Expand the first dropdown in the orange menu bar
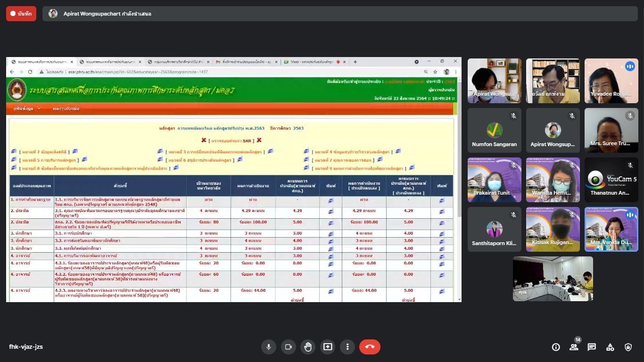The image size is (644, 362). pos(27,108)
